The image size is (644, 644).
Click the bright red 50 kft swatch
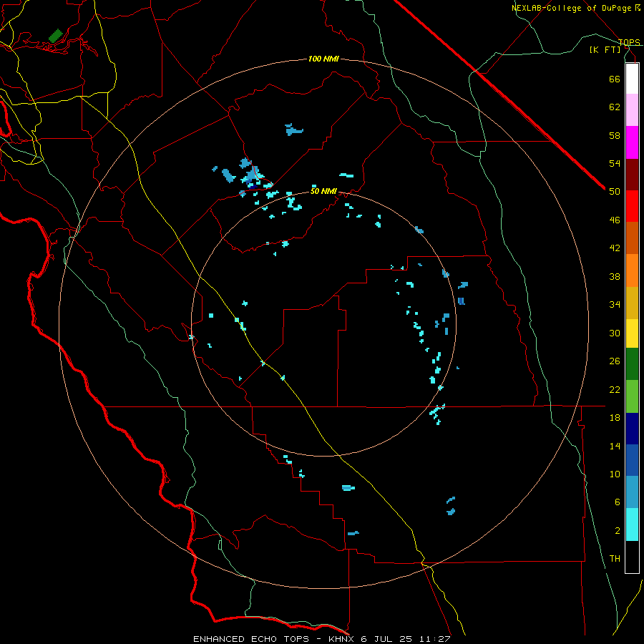point(632,206)
